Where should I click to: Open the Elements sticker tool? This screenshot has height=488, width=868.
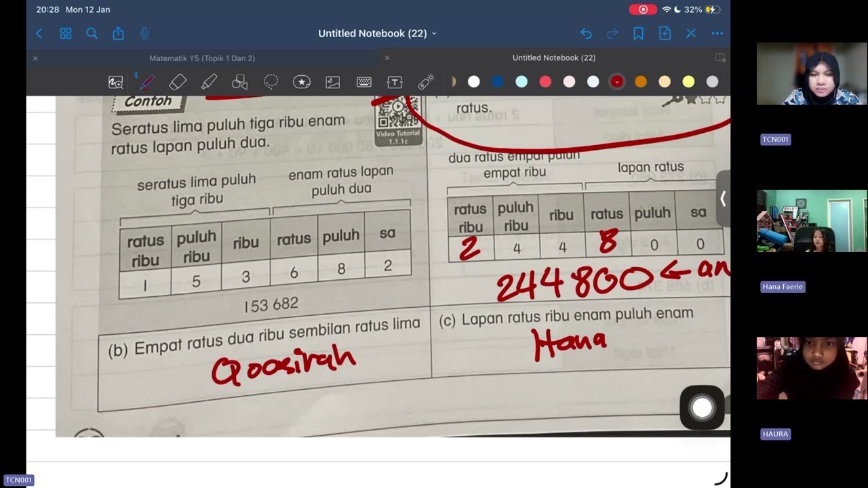tap(302, 82)
